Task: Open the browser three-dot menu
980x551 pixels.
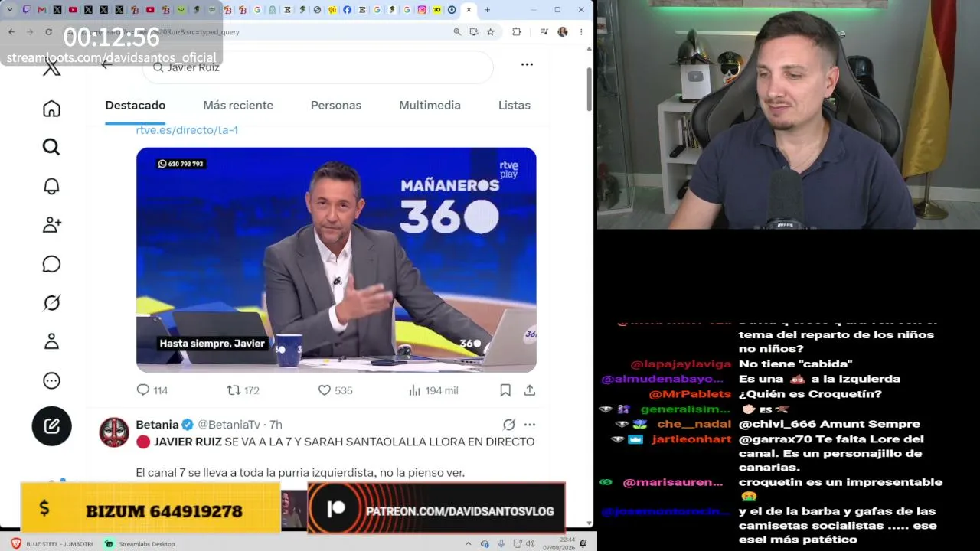Action: 581,32
